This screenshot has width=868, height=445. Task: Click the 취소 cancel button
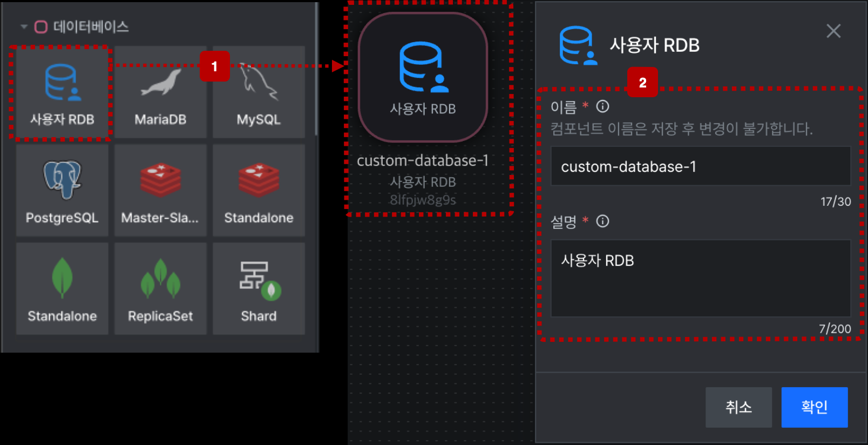(x=738, y=407)
